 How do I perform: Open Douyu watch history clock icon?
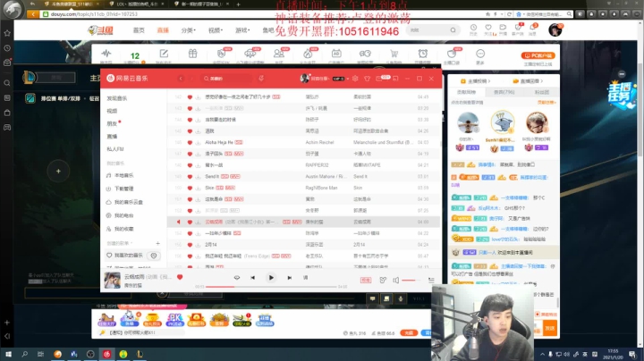coord(473,28)
